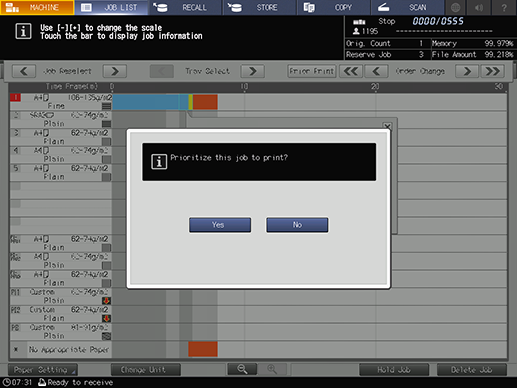
Task: Select next job with Job Reselect right arrow
Action: click(x=115, y=71)
